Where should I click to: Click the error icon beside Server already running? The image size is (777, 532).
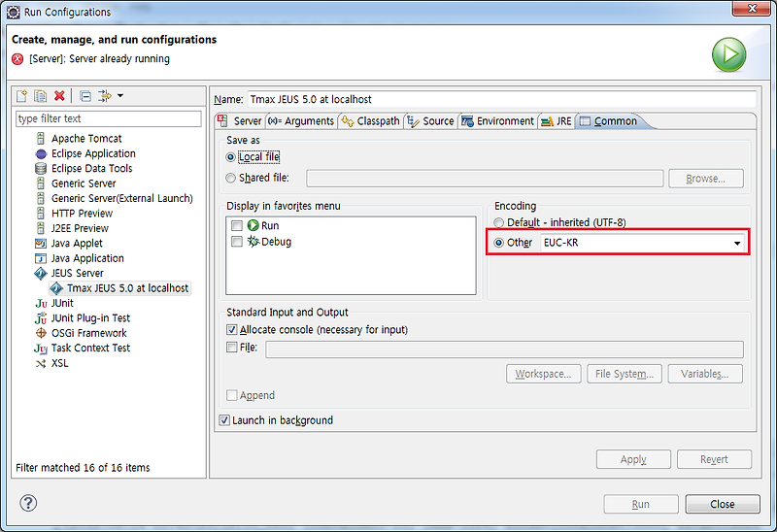(x=17, y=59)
